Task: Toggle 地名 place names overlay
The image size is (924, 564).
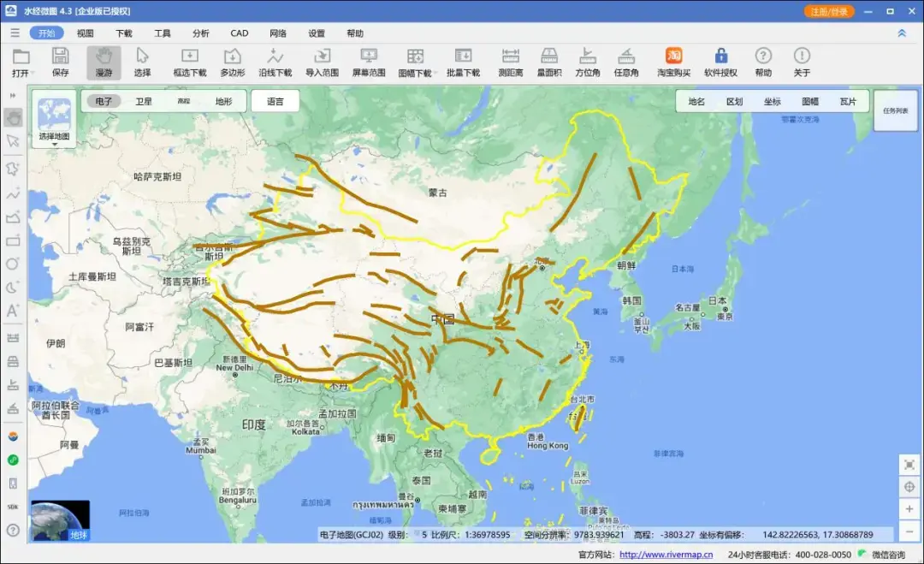Action: (x=696, y=101)
